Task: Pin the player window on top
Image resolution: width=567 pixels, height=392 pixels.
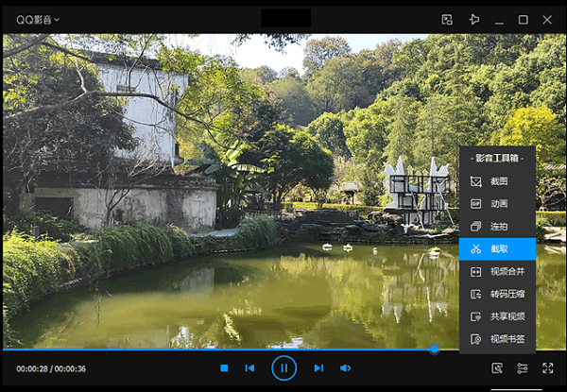Action: tap(474, 19)
